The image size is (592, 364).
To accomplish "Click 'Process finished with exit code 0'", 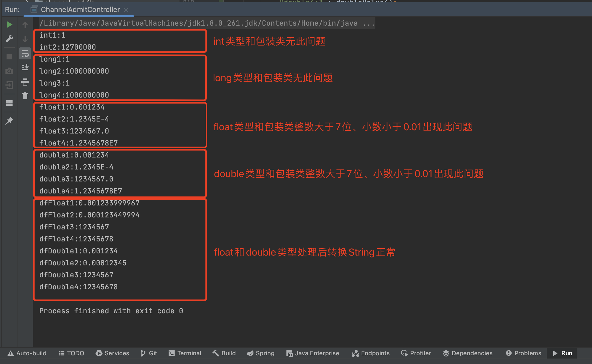I will (111, 311).
